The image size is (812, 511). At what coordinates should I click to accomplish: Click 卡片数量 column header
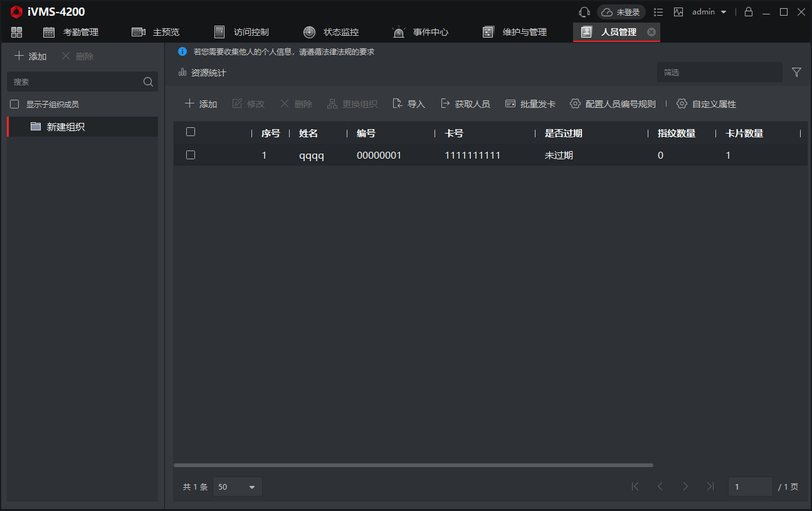point(744,134)
